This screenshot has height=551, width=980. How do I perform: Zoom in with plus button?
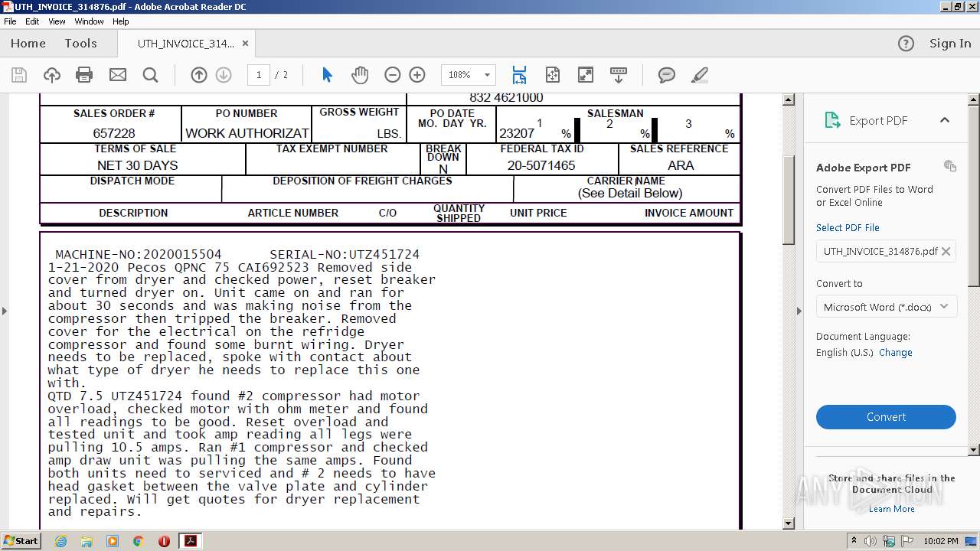click(x=417, y=75)
